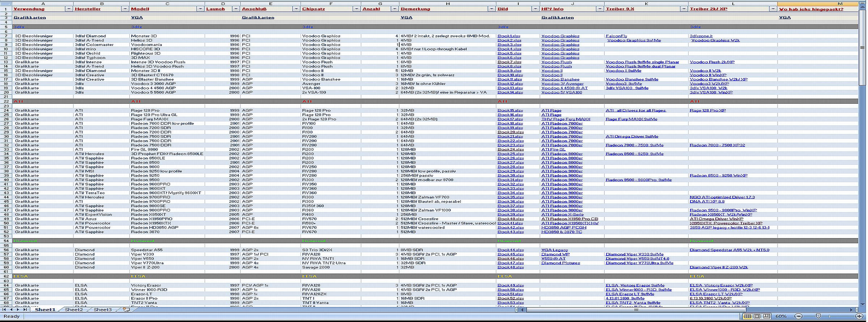Click next sheet navigation arrow
The height and width of the screenshot is (322, 868).
(x=18, y=310)
